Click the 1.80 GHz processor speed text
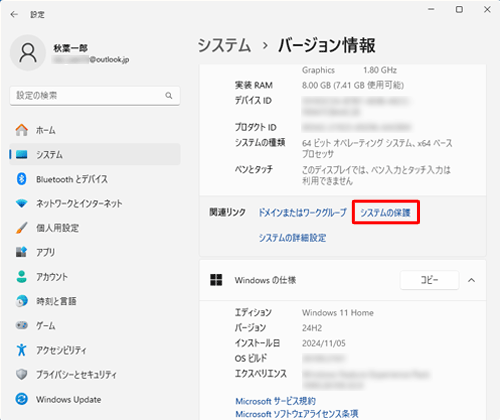Image resolution: width=500 pixels, height=420 pixels. click(x=380, y=70)
